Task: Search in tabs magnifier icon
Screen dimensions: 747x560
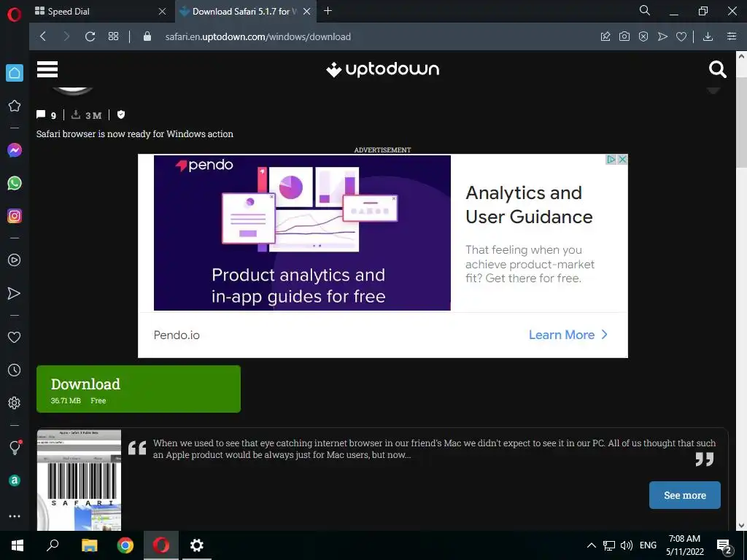Action: 645,10
